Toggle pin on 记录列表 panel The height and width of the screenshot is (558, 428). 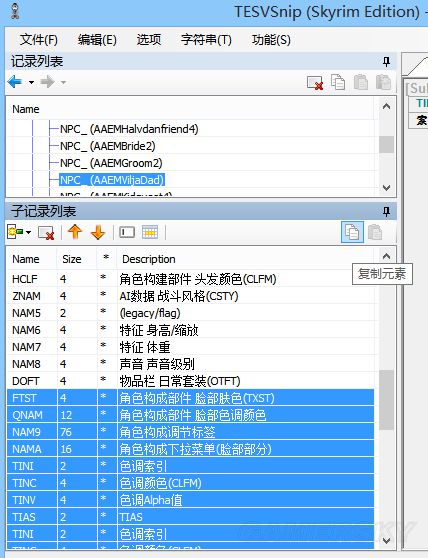[386, 62]
